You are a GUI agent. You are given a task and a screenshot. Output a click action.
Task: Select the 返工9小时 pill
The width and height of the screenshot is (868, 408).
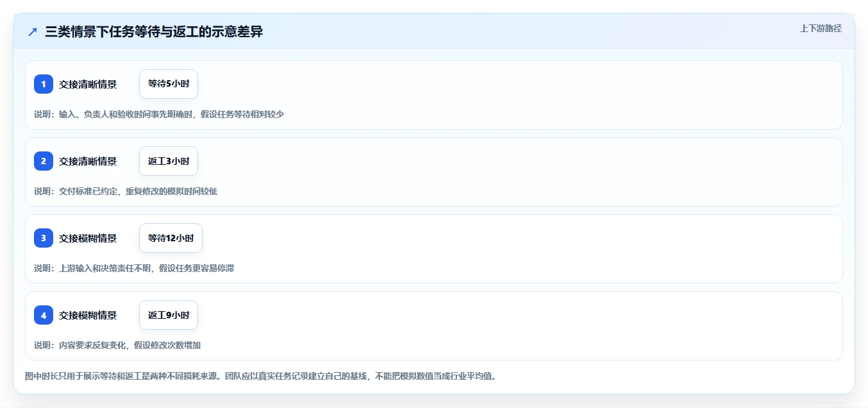[169, 315]
